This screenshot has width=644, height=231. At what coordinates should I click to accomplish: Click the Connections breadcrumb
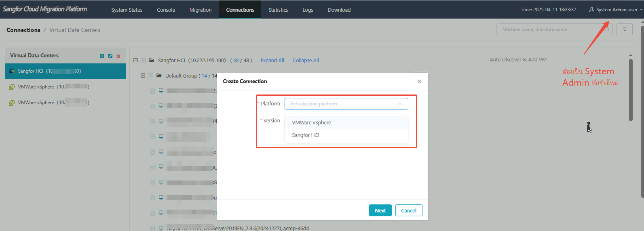(23, 30)
